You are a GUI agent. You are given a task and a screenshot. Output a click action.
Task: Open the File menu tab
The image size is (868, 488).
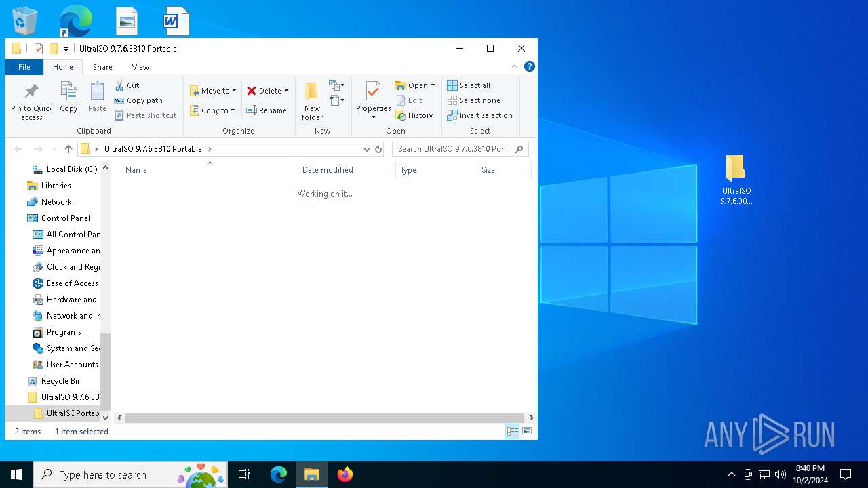[24, 67]
